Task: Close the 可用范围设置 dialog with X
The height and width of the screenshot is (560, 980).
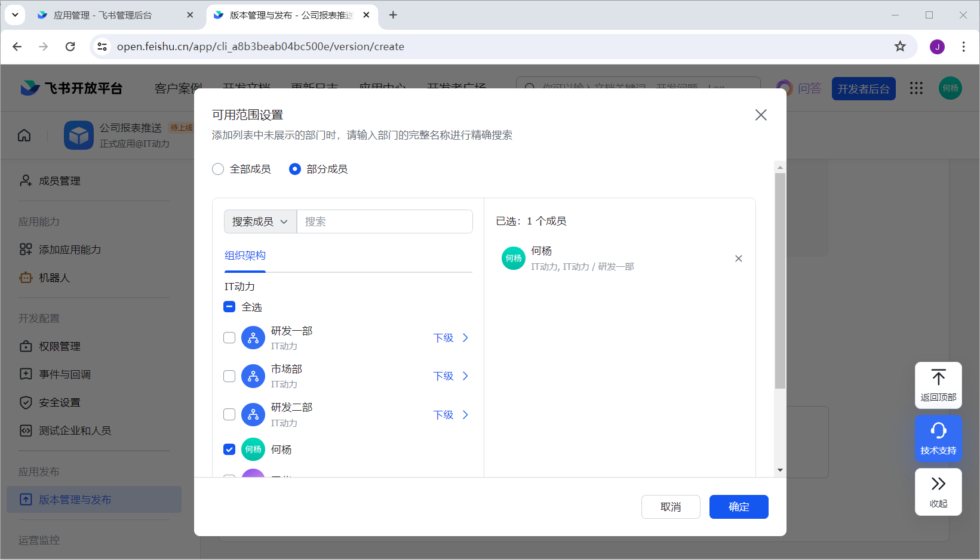Action: point(760,115)
